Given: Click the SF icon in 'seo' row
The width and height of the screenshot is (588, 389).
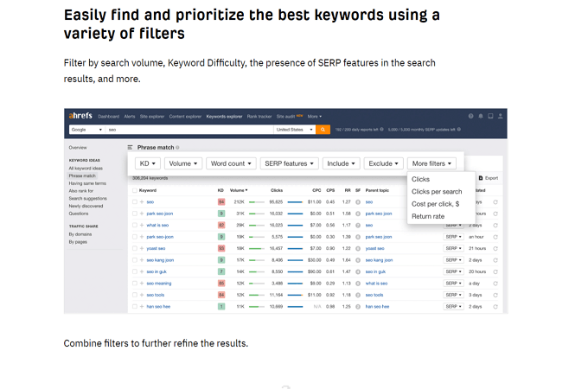Looking at the screenshot, I should coord(358,202).
